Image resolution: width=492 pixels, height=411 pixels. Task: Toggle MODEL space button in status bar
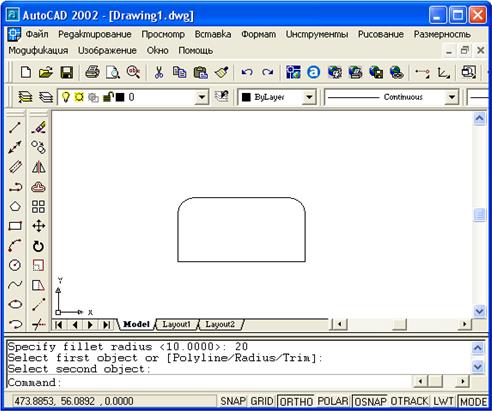pos(474,402)
